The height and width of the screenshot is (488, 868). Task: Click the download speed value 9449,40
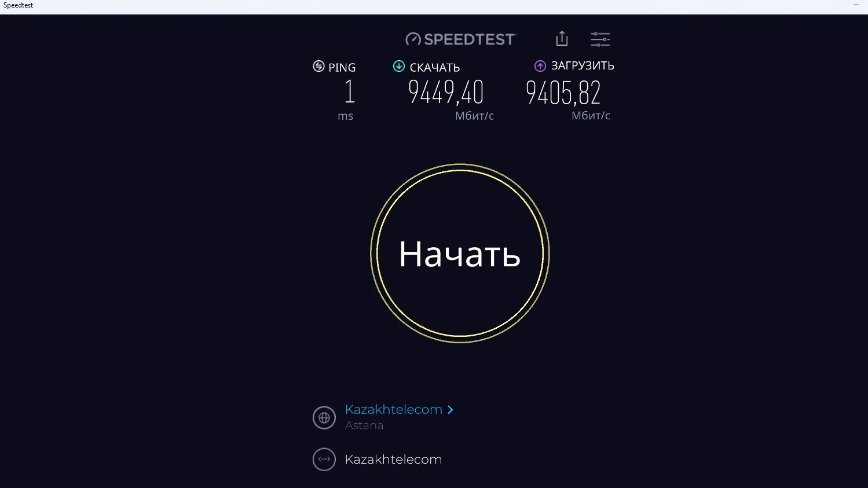(x=446, y=92)
